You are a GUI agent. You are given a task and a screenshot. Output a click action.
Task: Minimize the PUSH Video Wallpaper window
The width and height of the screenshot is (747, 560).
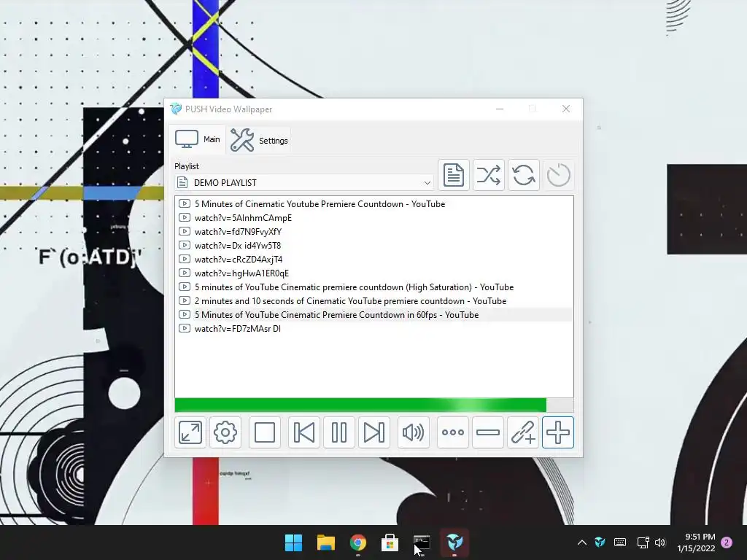[500, 109]
